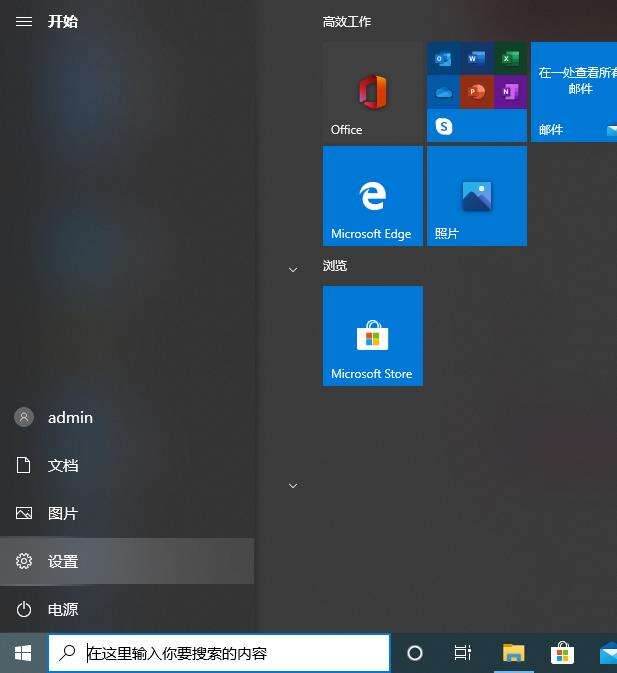Launch the Microsoft Edge tile
Image resolution: width=617 pixels, height=673 pixels.
372,196
